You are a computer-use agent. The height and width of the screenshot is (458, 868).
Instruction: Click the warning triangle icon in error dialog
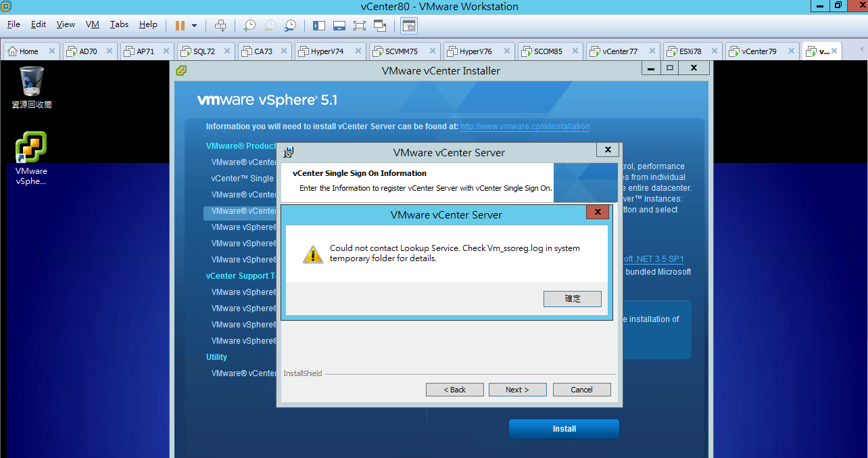coord(312,254)
